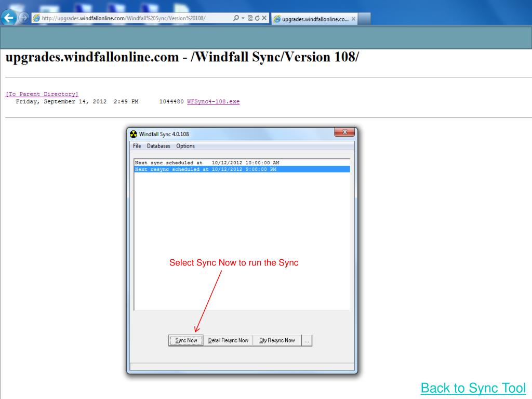Select the highlighted 'Next resync scheduled at' line
This screenshot has width=532, height=399.
242,169
